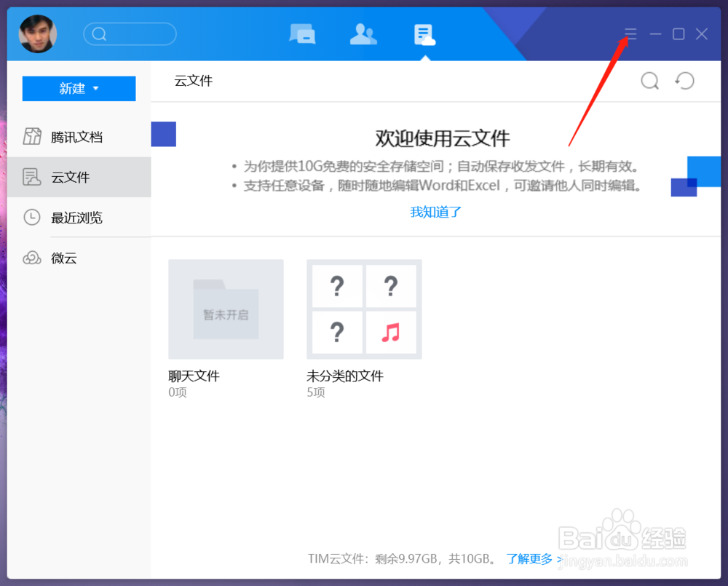Switch to the messages panel icon
Image resolution: width=728 pixels, height=586 pixels.
(x=303, y=33)
